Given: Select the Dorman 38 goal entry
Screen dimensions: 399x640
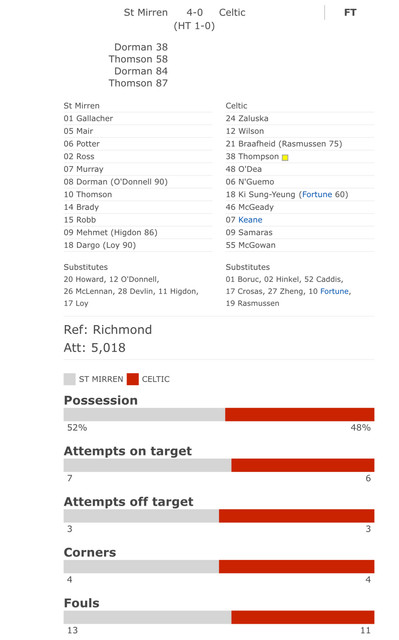Looking at the screenshot, I should pos(141,47).
